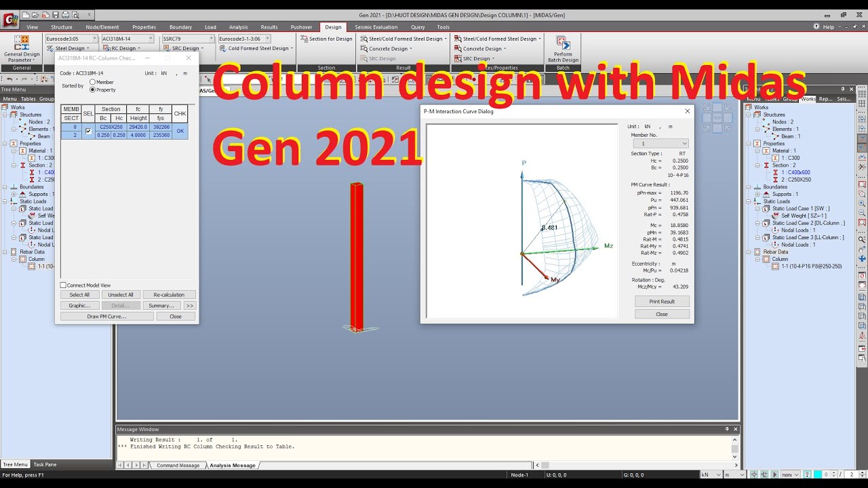The width and height of the screenshot is (868, 488).
Task: Open the Load ribbon tab
Action: point(210,27)
